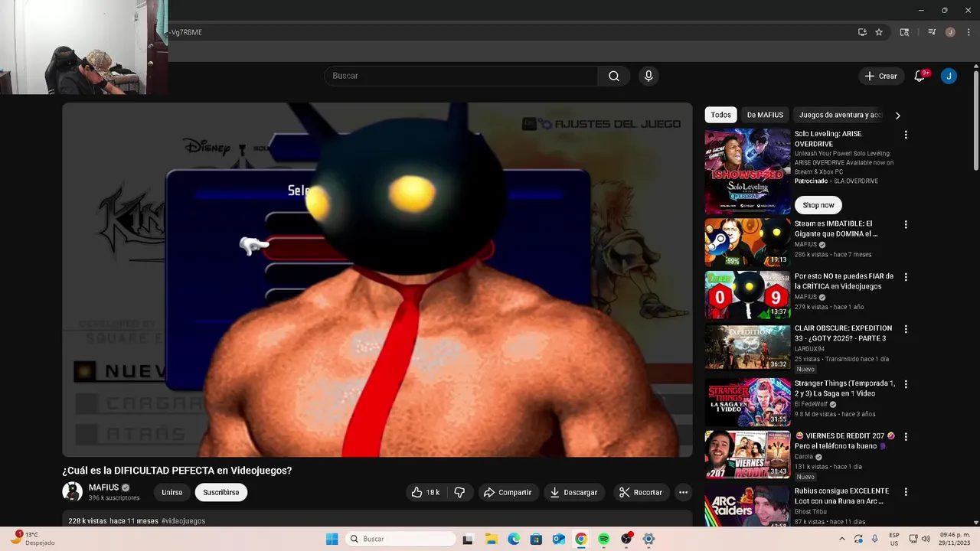Open the blue J account avatar on YouTube
The height and width of the screenshot is (551, 980).
(949, 76)
